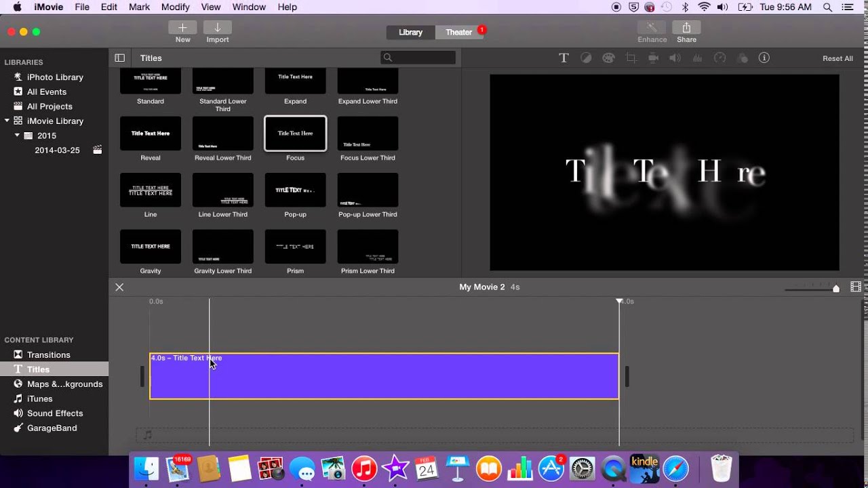Viewport: 868px width, 488px height.
Task: Toggle the libraries sidebar visibility button
Action: coord(119,58)
